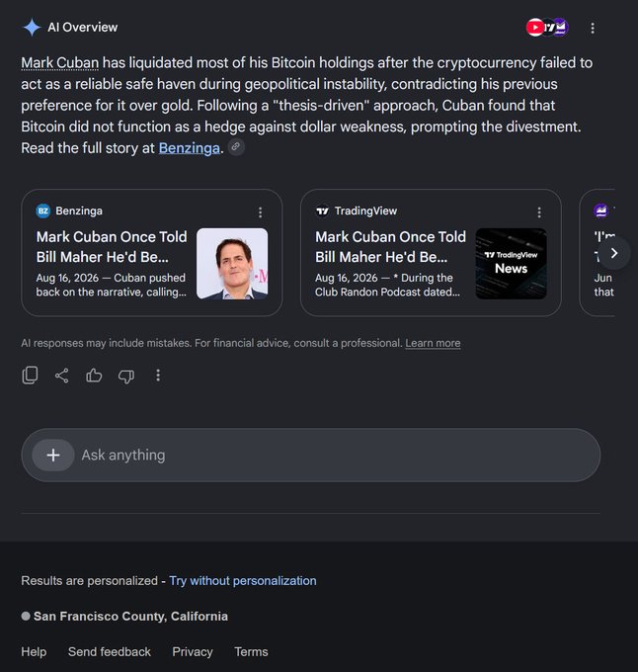The width and height of the screenshot is (638, 672).
Task: Open the Terms footer link
Action: 251,652
